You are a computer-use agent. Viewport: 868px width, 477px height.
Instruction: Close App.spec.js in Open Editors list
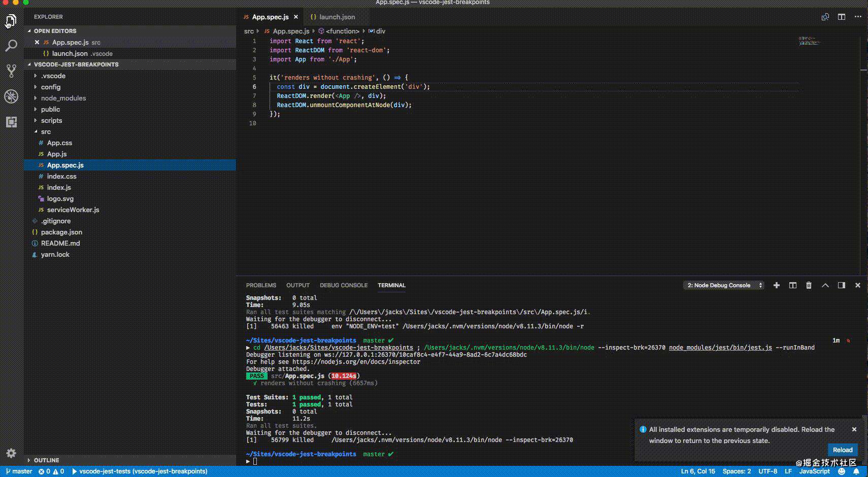tap(37, 42)
